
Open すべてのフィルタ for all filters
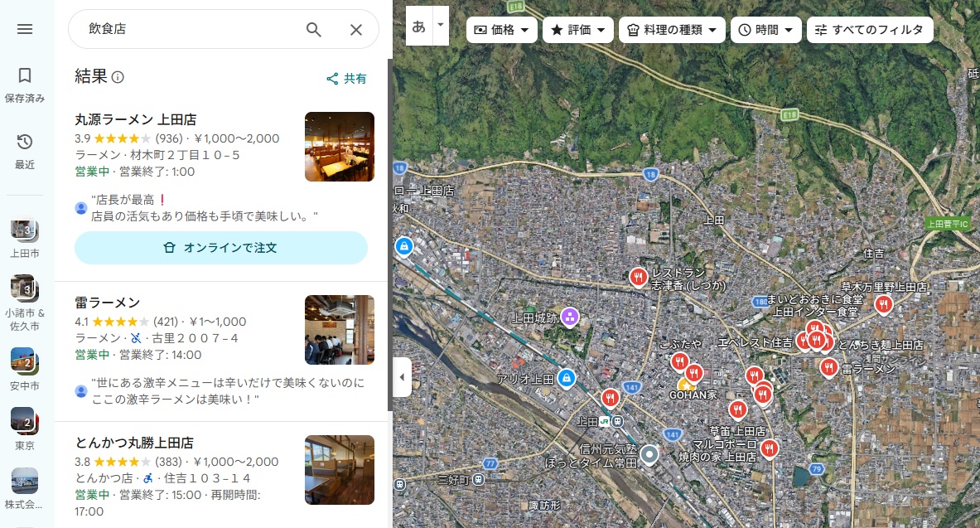(869, 29)
